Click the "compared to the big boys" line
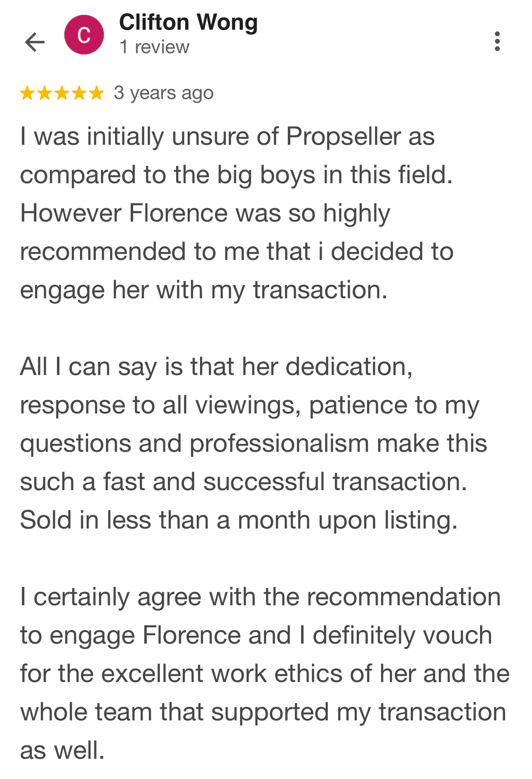The width and height of the screenshot is (532, 779). (236, 175)
